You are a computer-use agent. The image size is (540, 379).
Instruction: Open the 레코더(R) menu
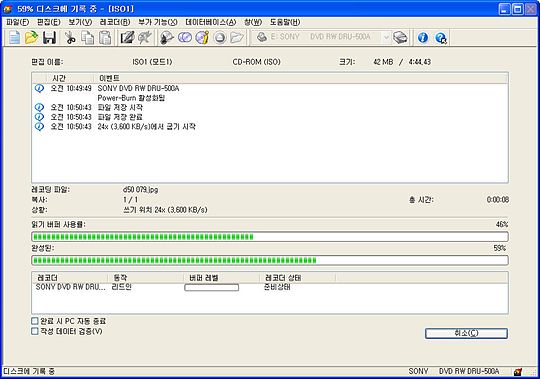(x=115, y=22)
